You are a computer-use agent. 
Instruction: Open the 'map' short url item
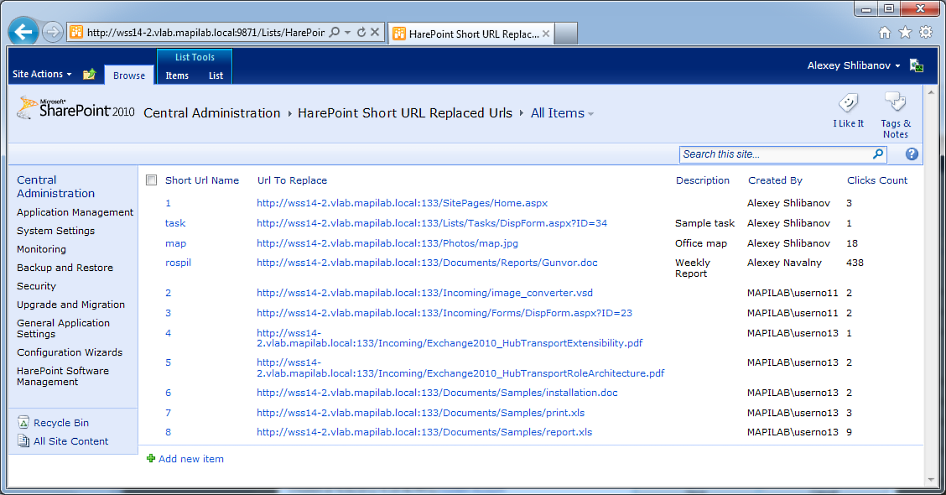(x=176, y=243)
